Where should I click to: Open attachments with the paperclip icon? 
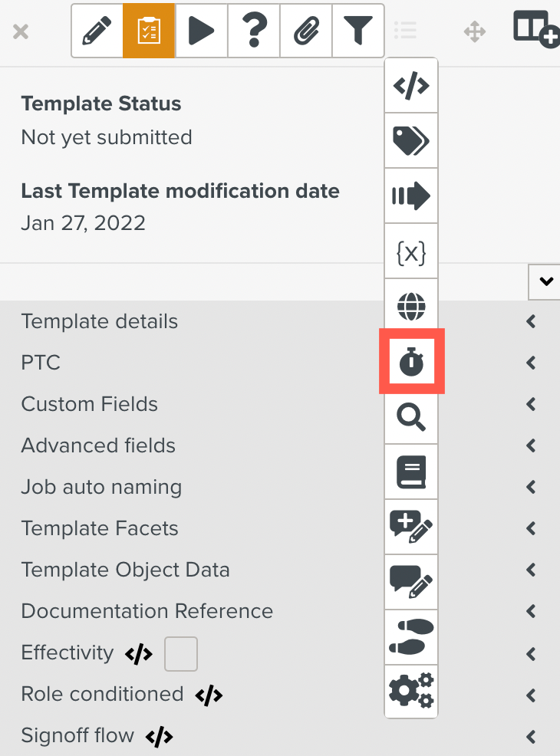point(305,31)
